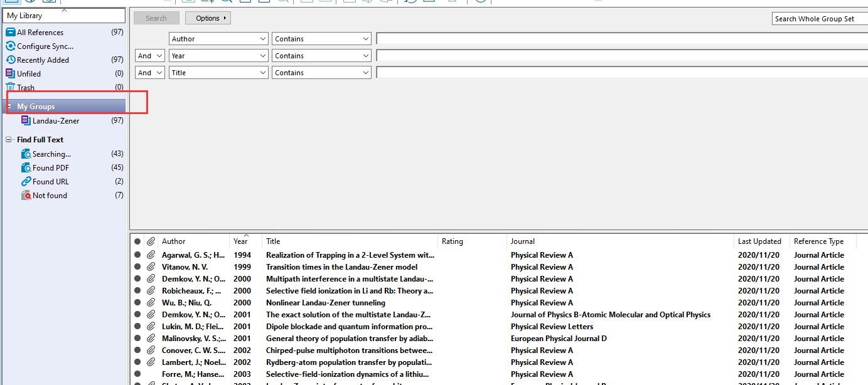
Task: Select 'Transition times in the Landau-Zener model'
Action: point(342,267)
